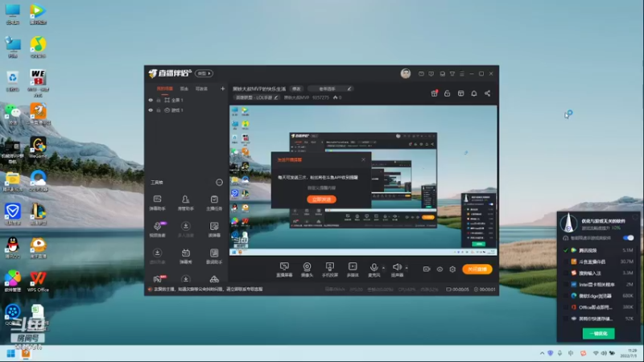The width and height of the screenshot is (644, 362).
Task: Open the orientation pill next to logo
Action: point(204,73)
